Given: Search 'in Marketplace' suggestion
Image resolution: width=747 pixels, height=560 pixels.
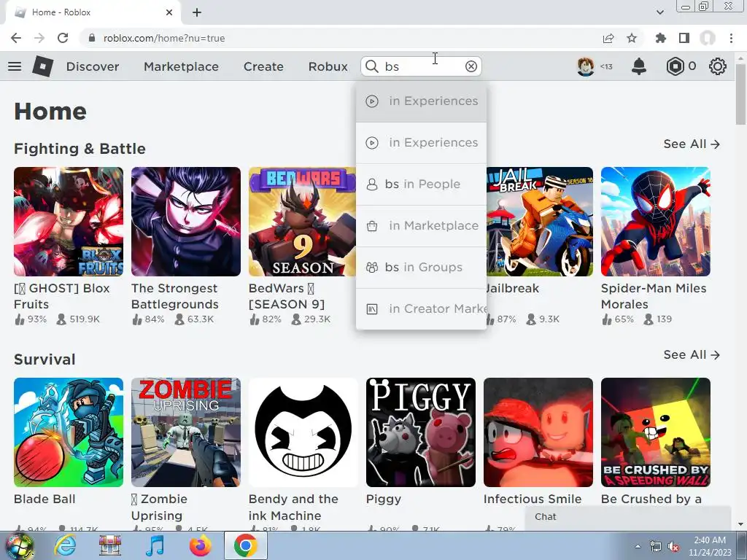Looking at the screenshot, I should (421, 226).
